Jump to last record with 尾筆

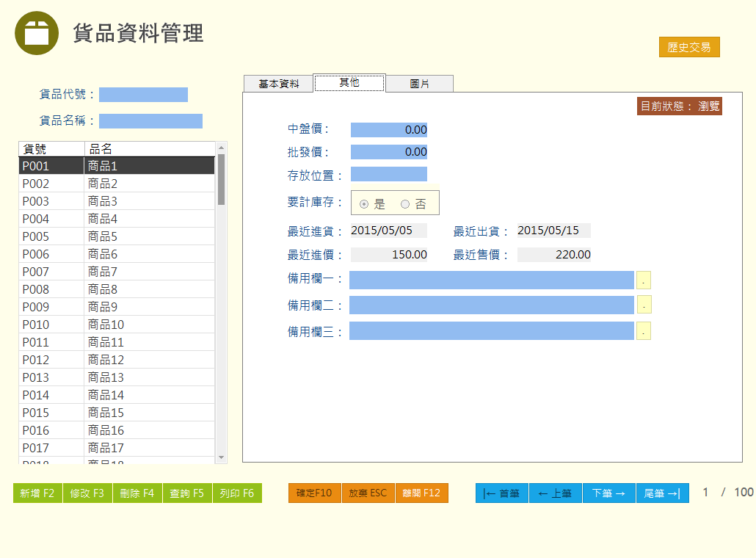click(662, 493)
